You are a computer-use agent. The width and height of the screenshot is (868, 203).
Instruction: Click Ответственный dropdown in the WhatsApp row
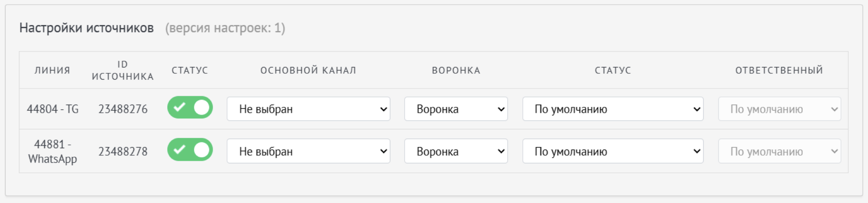[x=779, y=151]
